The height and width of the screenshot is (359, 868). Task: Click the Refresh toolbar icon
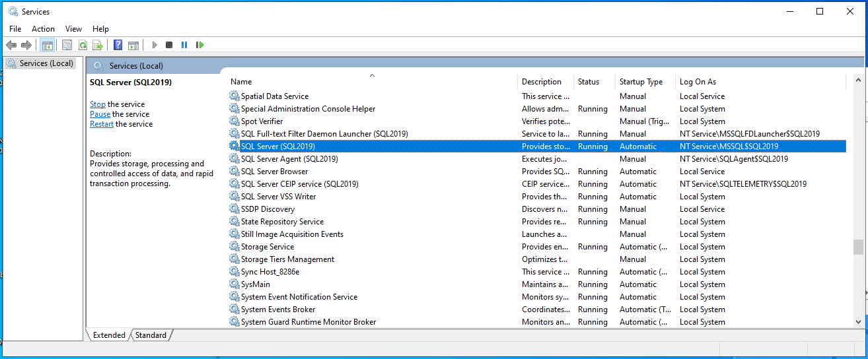click(83, 45)
